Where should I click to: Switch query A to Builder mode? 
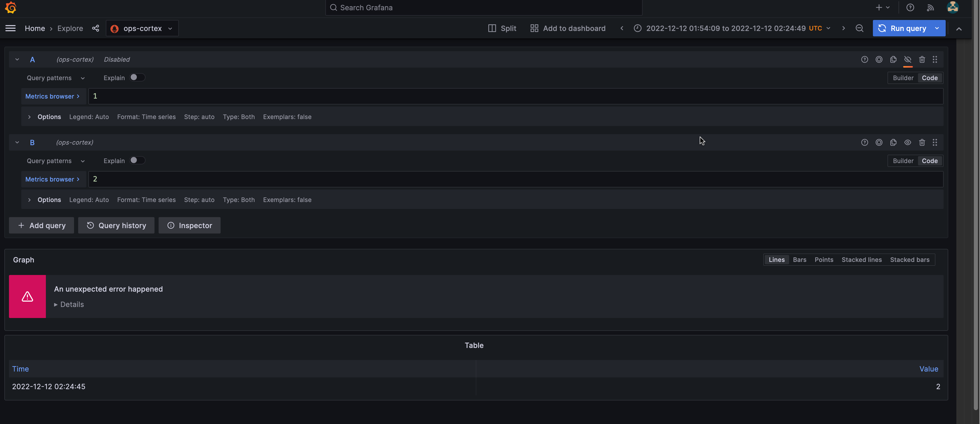(x=903, y=78)
